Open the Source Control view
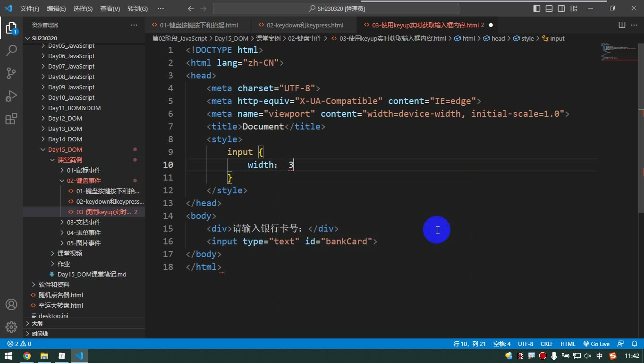This screenshot has width=644, height=363. pos(11,73)
